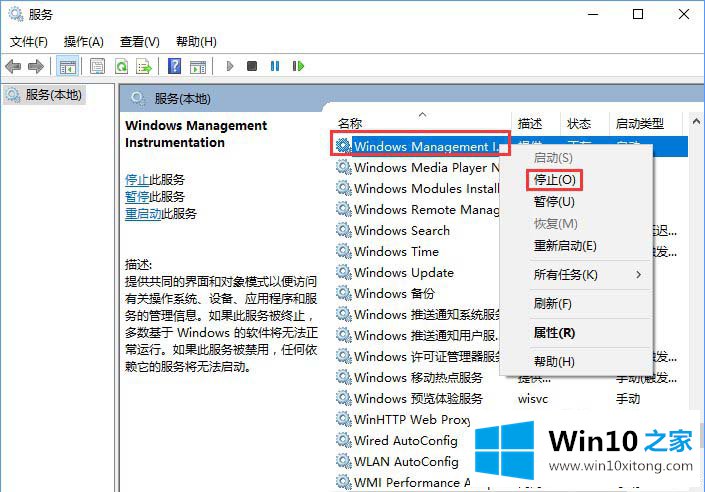Open the 查看(V) menu
Image resolution: width=705 pixels, height=492 pixels.
(139, 42)
